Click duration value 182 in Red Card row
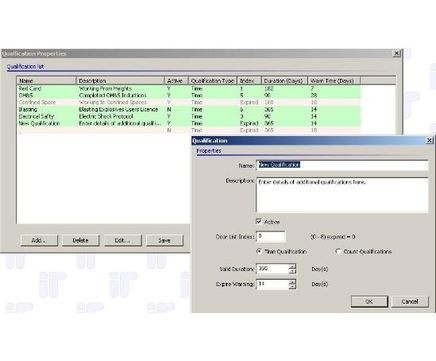The image size is (436, 361). click(x=269, y=88)
